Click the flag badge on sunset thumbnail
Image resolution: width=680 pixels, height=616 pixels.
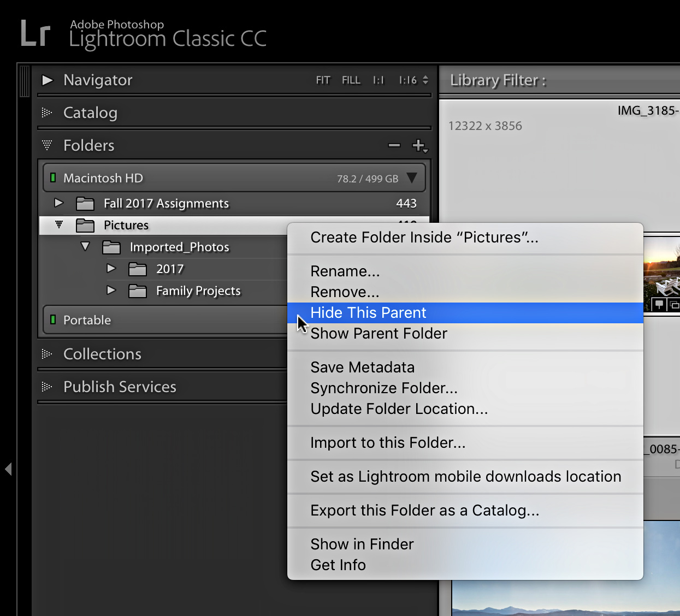coord(659,304)
